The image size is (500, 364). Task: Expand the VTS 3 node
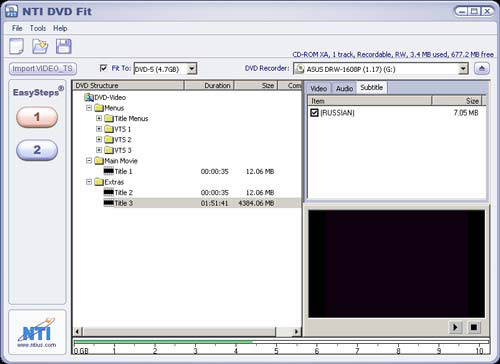point(99,150)
